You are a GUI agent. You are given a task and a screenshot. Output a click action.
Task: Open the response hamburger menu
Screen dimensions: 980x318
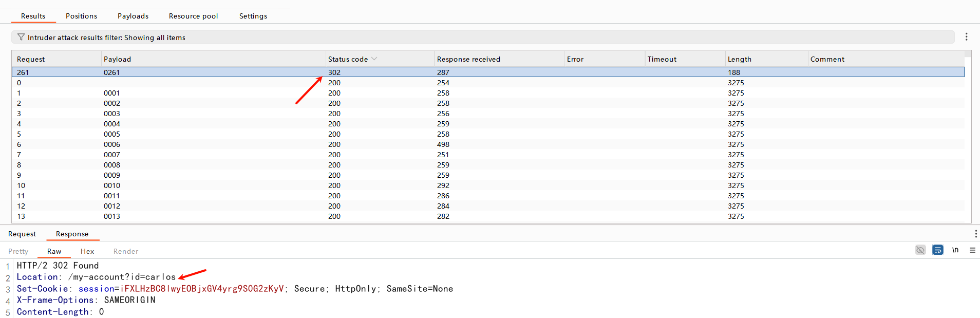[972, 250]
